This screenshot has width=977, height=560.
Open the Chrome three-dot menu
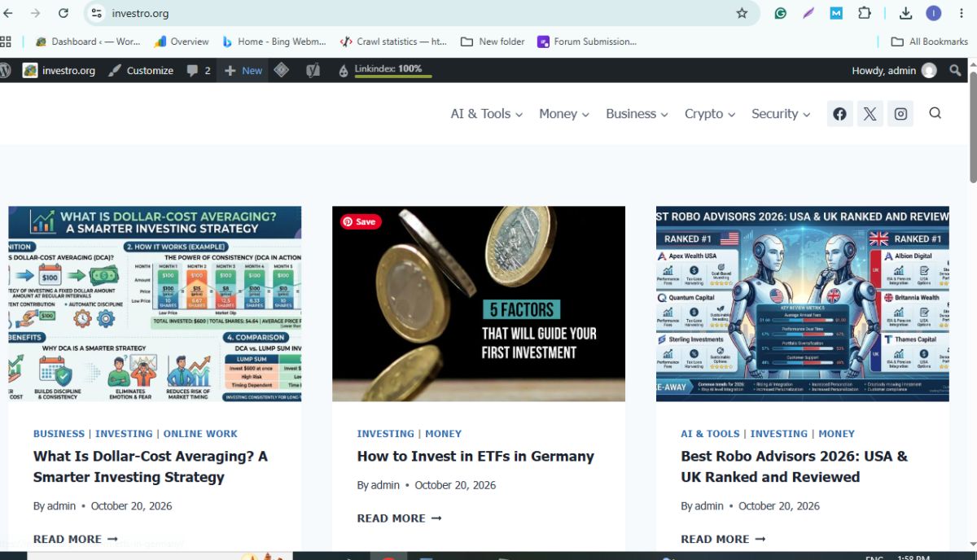962,13
